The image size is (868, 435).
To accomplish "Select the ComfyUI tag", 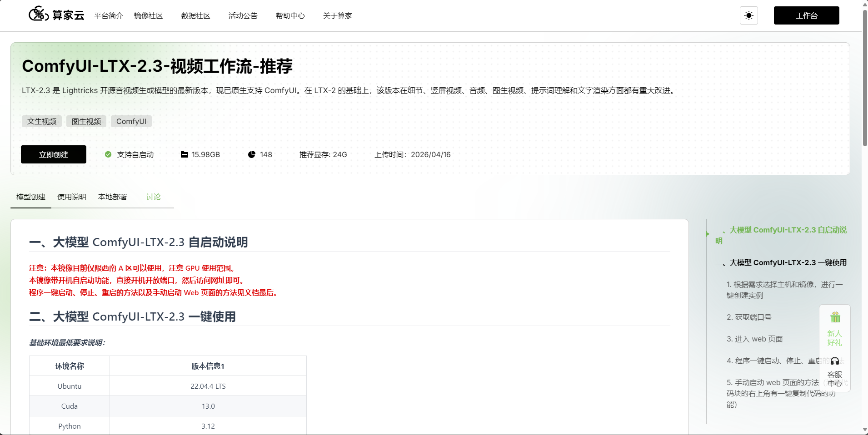I will point(131,121).
